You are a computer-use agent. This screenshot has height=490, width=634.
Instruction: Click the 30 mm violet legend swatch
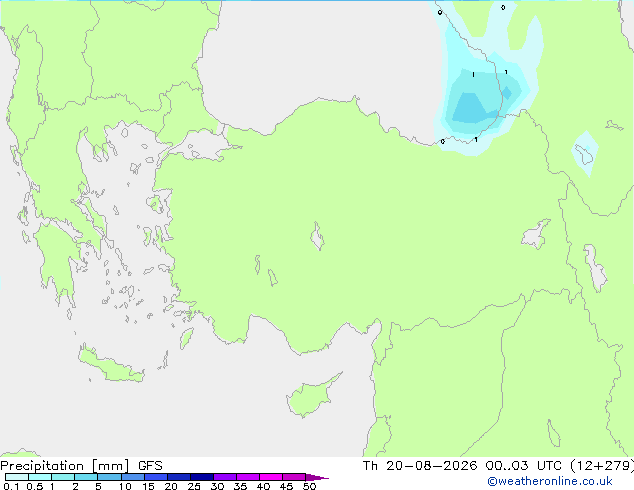pos(225,477)
